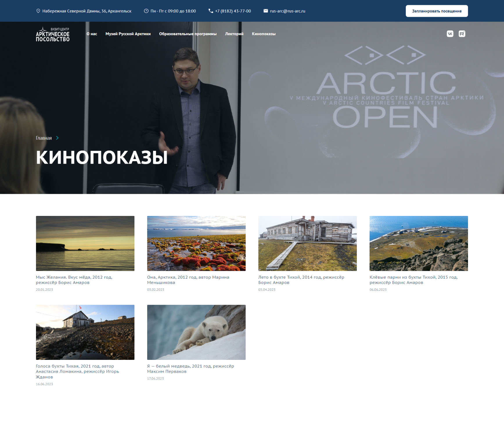Click the Главная breadcrumb link

coord(44,138)
